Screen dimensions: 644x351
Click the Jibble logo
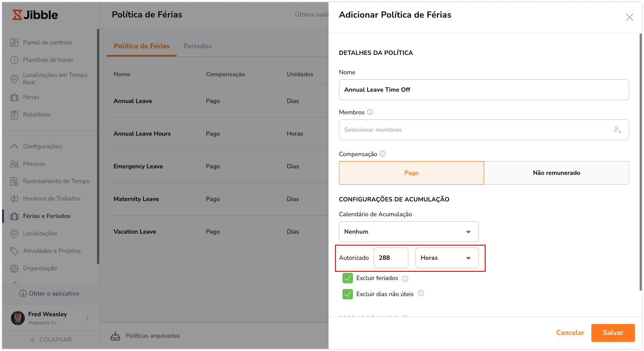[35, 15]
